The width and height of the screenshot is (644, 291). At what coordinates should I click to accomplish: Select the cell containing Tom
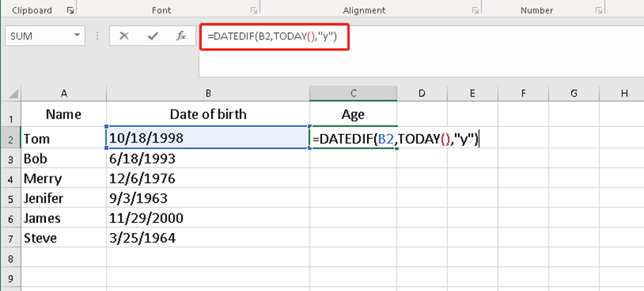64,138
